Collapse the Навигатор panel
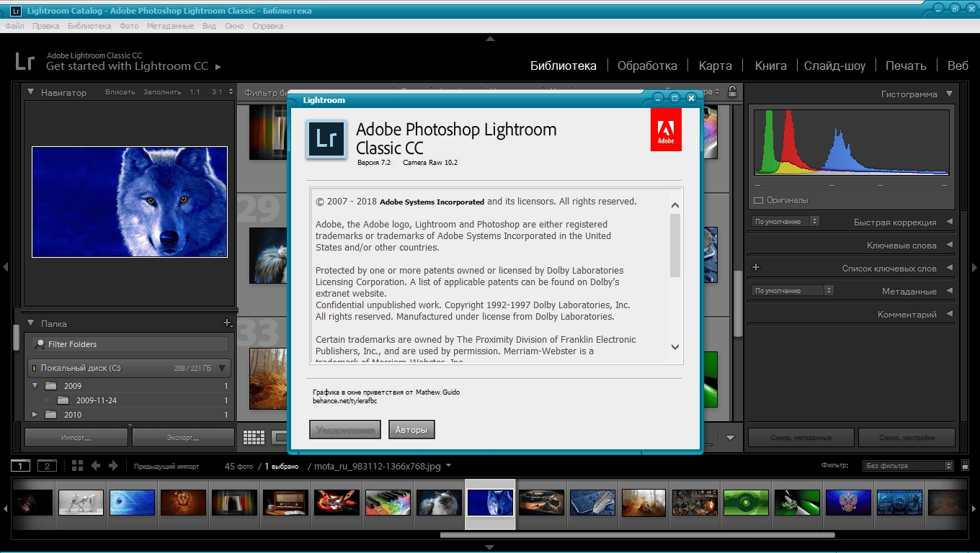Image resolution: width=980 pixels, height=553 pixels. (x=31, y=92)
